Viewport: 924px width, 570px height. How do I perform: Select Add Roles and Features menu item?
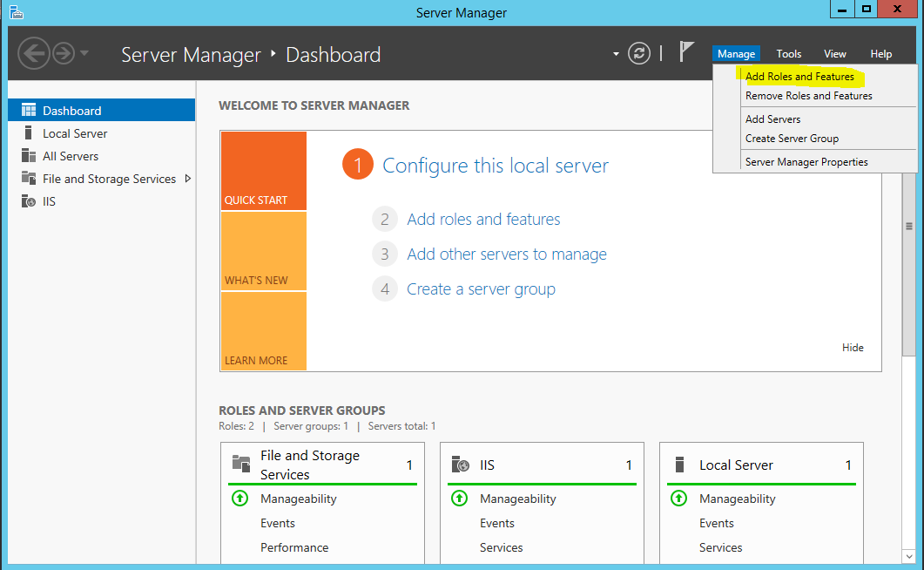[799, 77]
